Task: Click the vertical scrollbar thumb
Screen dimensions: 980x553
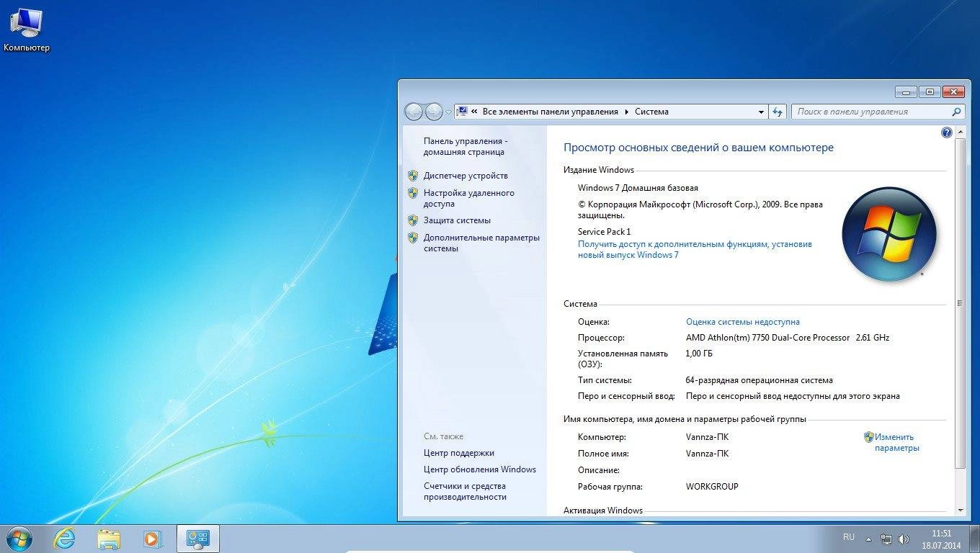Action: 960,304
